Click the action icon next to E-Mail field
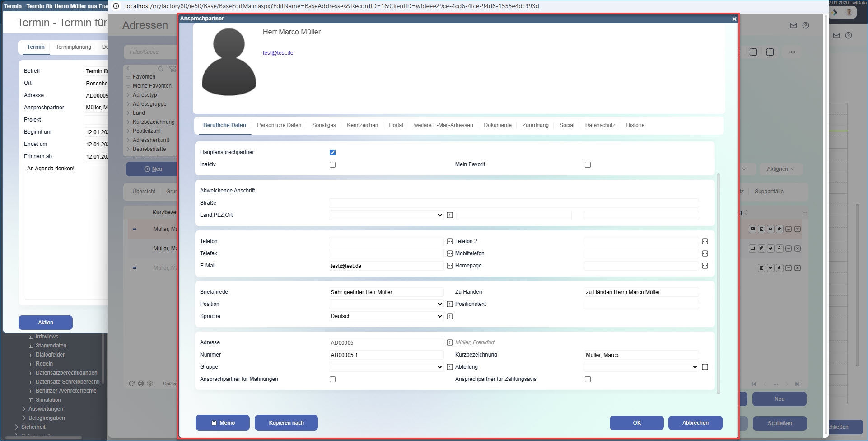This screenshot has height=441, width=868. point(449,266)
